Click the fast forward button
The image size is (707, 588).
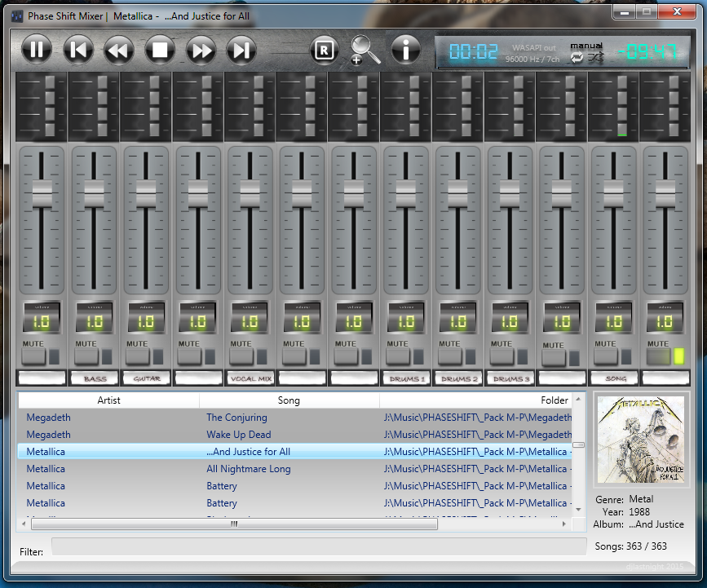[201, 50]
